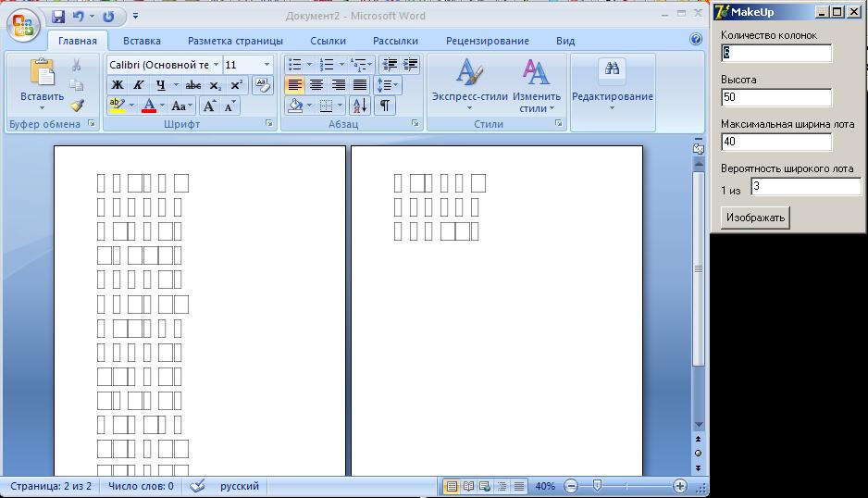Open the font size dropdown
This screenshot has width=868, height=498.
tap(267, 65)
